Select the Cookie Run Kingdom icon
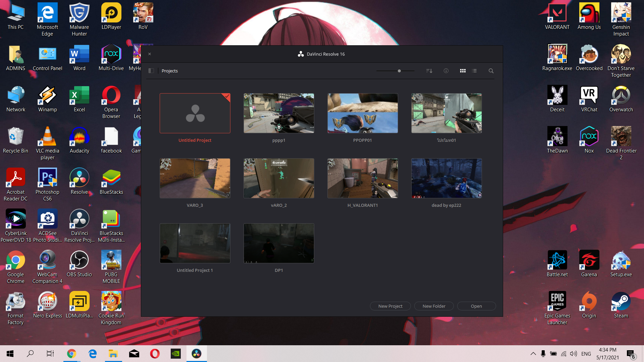Viewport: 644px width, 362px height. pyautogui.click(x=111, y=308)
